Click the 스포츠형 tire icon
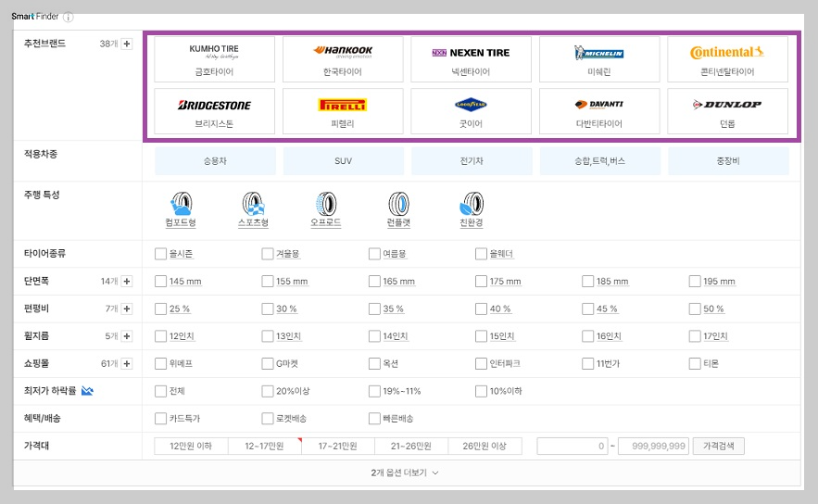This screenshot has width=818, height=504. (x=254, y=204)
